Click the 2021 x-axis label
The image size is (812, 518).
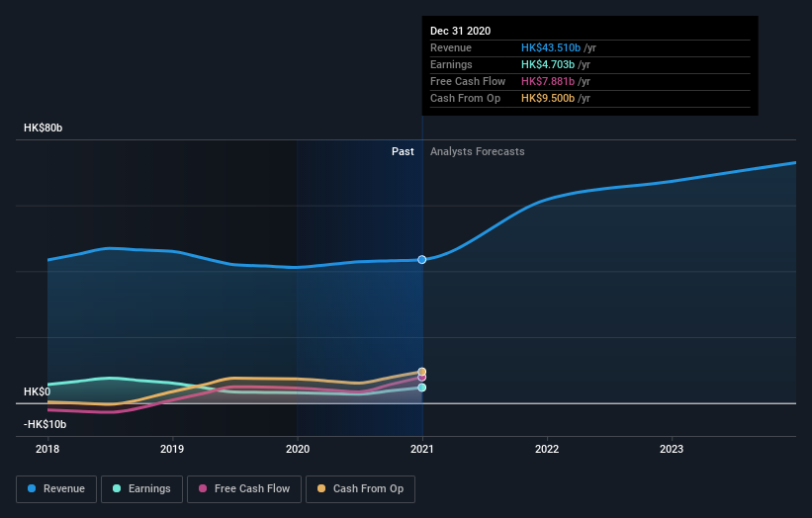click(x=422, y=449)
